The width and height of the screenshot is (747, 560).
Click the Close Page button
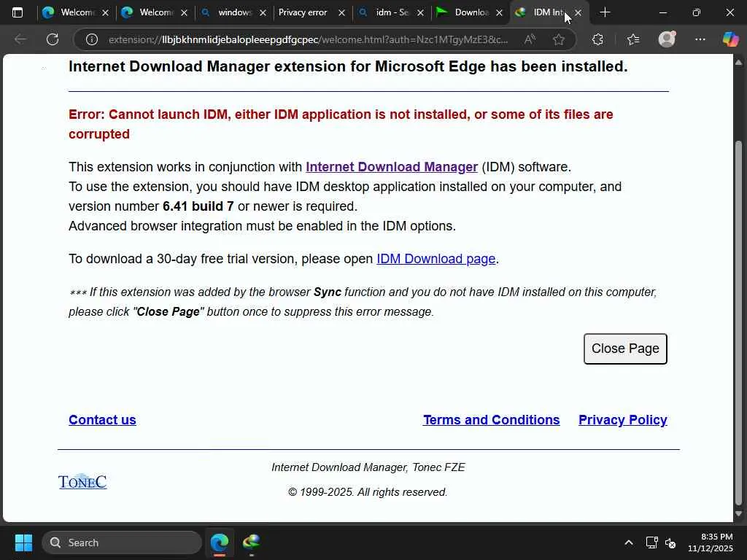(625, 349)
